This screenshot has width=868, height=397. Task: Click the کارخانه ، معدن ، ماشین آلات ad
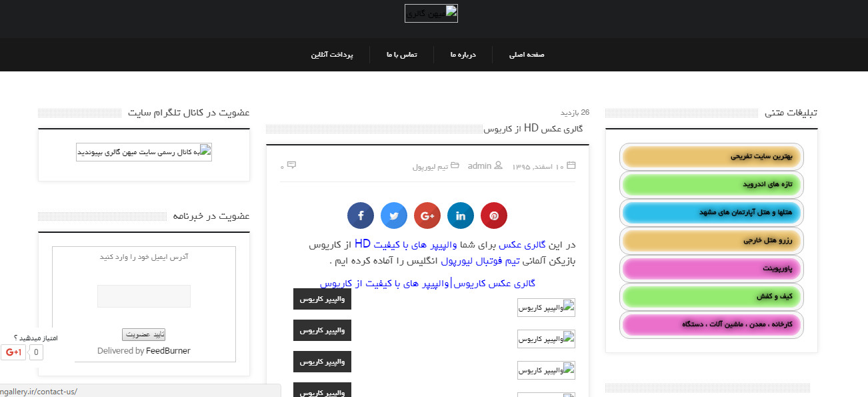711,325
